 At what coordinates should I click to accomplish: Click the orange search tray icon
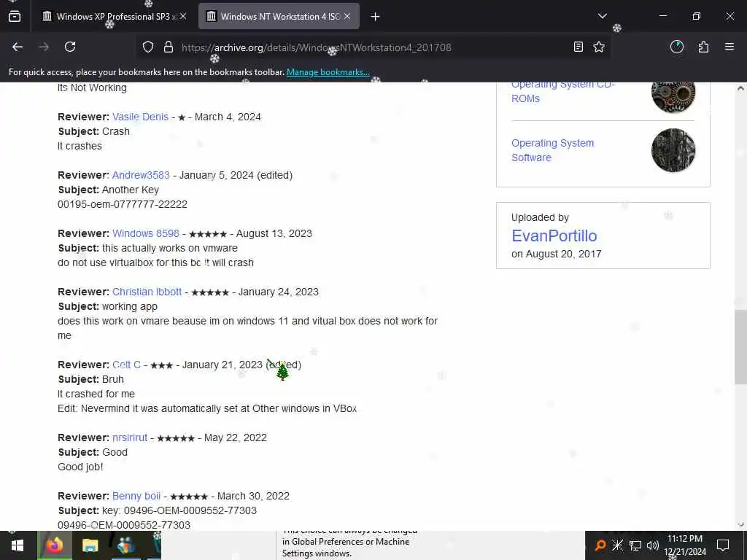600,545
